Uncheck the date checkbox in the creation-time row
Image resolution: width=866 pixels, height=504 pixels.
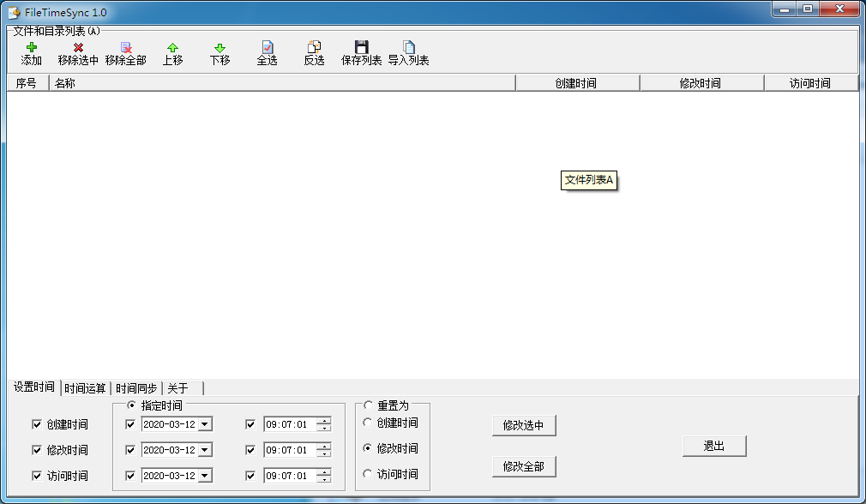(x=130, y=424)
